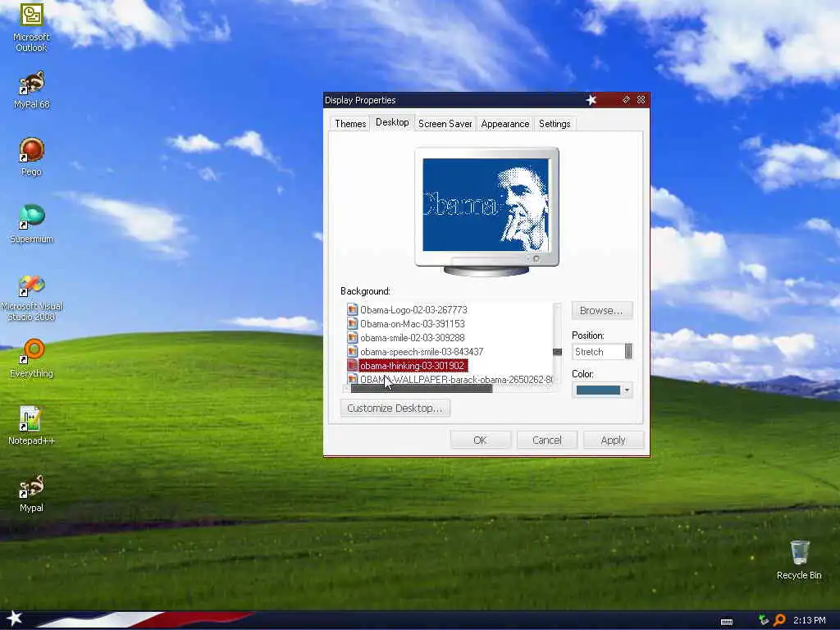
Task: Click the file icon beside Obama-on-Mac-03-391153
Action: click(x=352, y=323)
